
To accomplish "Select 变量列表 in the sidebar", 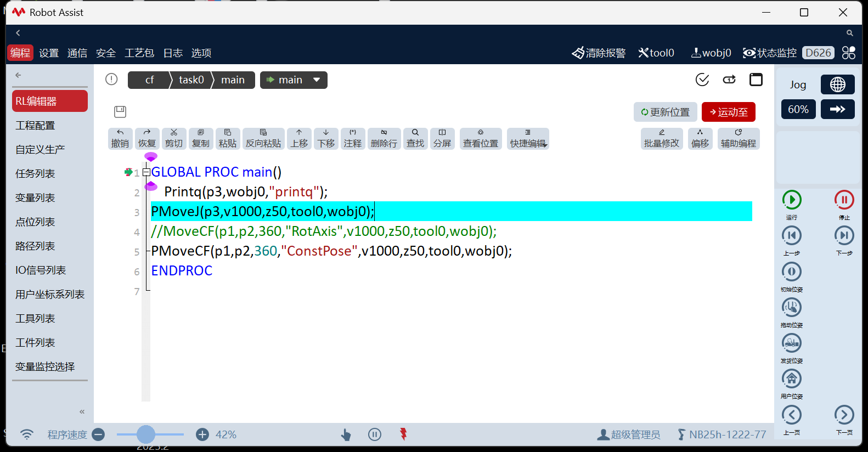I will (x=35, y=198).
